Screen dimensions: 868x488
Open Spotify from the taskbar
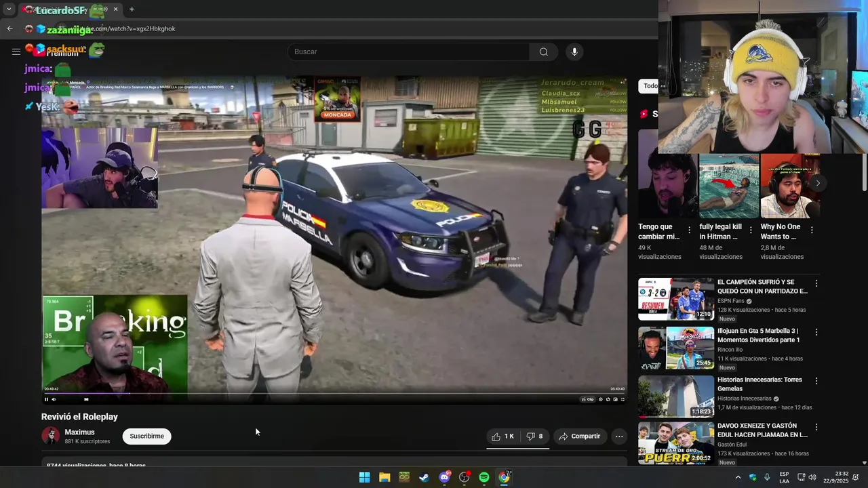pyautogui.click(x=484, y=477)
